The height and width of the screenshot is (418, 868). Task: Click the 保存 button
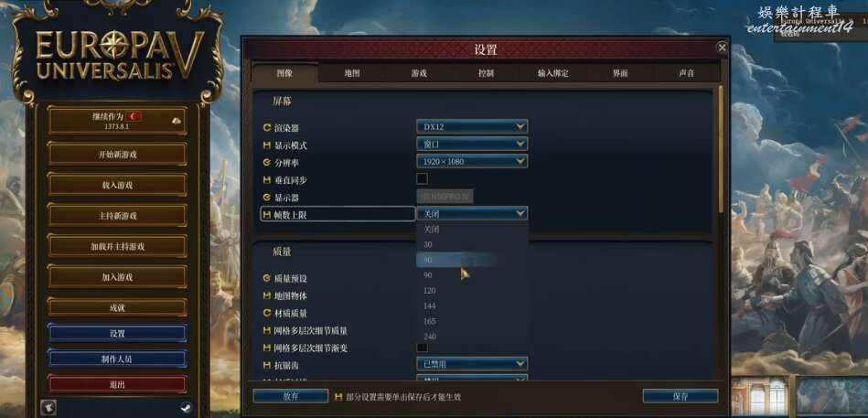tap(680, 396)
